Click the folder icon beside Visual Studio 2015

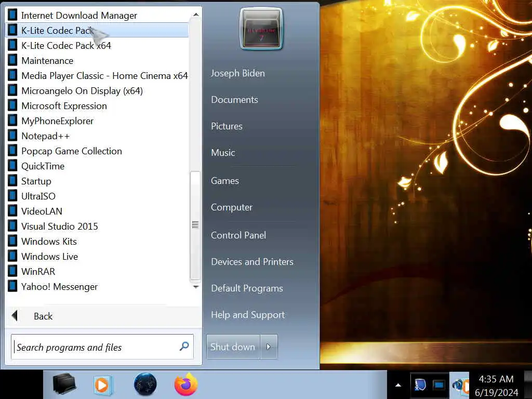click(12, 226)
